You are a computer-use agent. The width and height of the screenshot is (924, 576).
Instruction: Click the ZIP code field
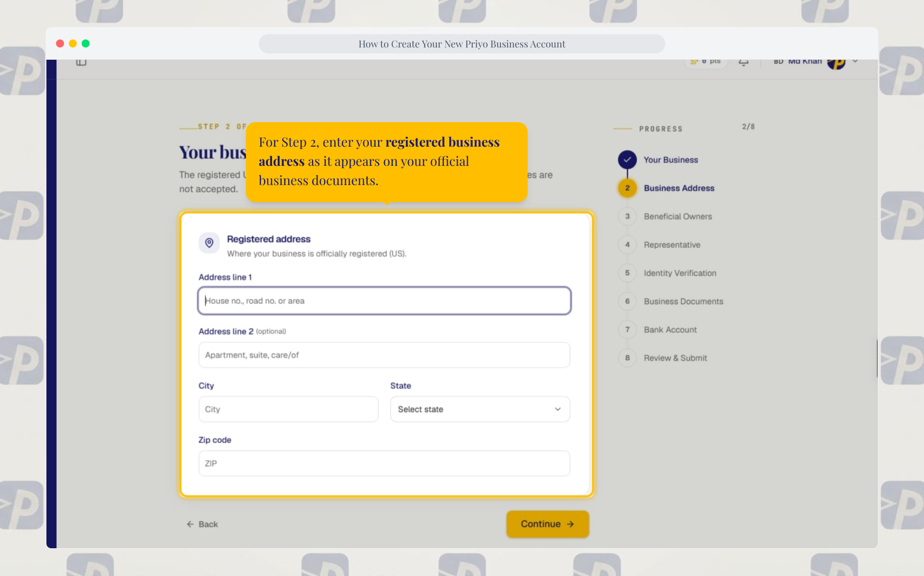click(384, 463)
